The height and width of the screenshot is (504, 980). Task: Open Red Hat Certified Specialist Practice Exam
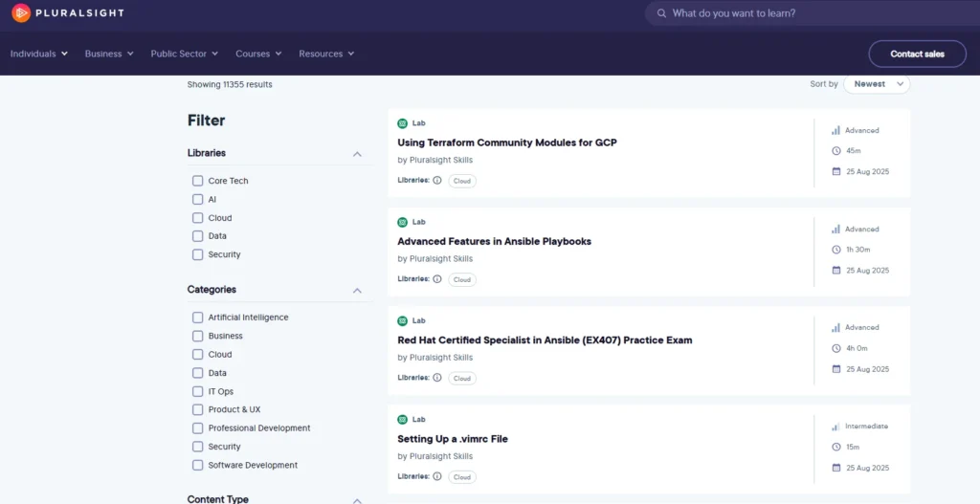[545, 340]
